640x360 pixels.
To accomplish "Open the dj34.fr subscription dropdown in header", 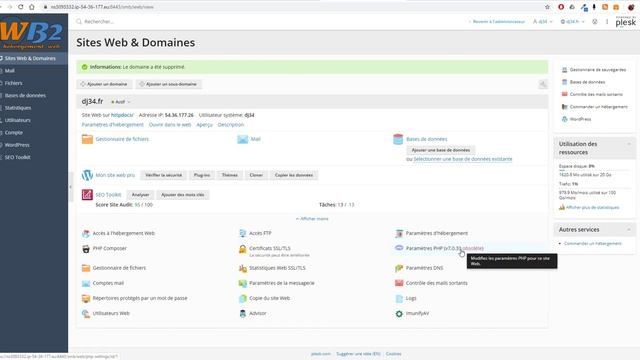I will (572, 22).
